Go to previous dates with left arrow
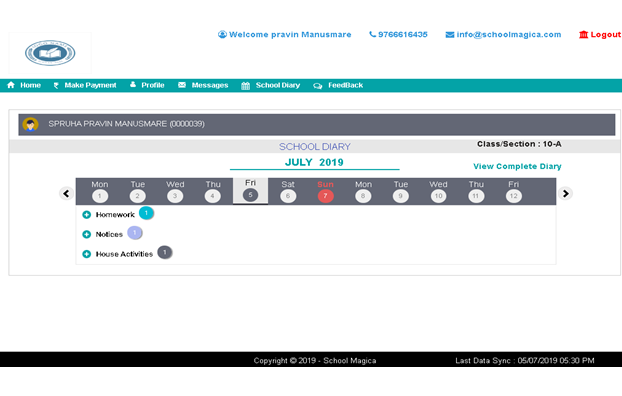Viewport: 622px width, 396px height. (x=66, y=193)
